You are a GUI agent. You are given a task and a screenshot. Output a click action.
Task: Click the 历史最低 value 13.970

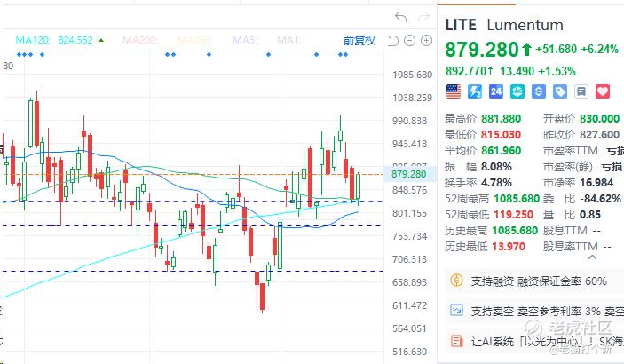pos(509,247)
